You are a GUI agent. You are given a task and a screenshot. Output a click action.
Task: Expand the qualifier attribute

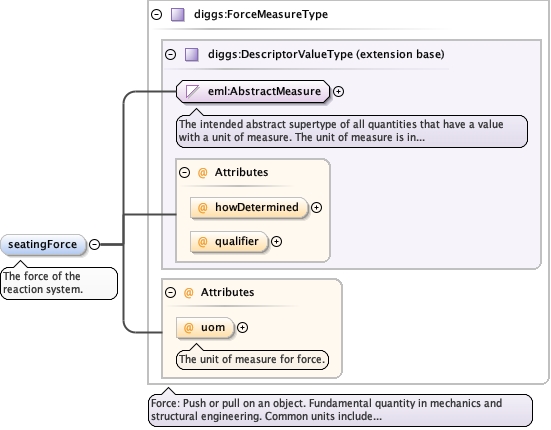pyautogui.click(x=277, y=242)
